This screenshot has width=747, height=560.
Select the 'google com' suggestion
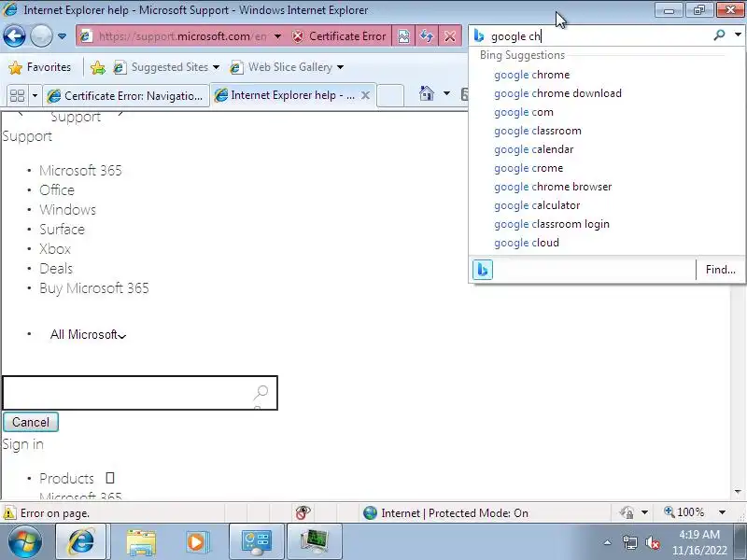click(x=524, y=112)
